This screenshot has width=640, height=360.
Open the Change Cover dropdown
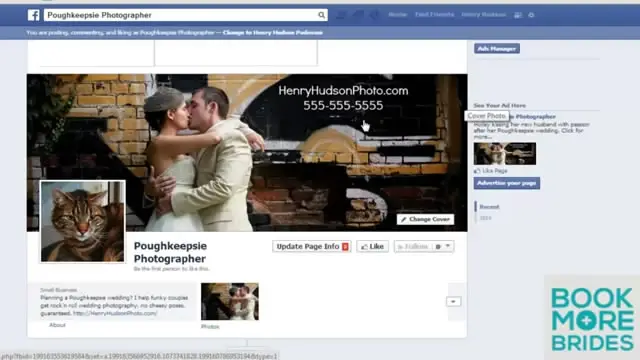(x=425, y=220)
